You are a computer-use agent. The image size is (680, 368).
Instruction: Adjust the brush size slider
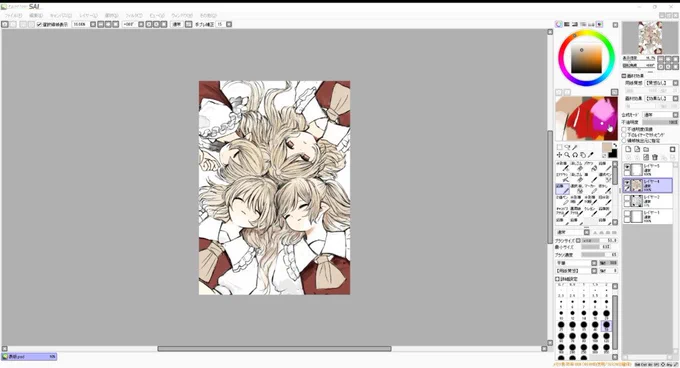point(599,240)
